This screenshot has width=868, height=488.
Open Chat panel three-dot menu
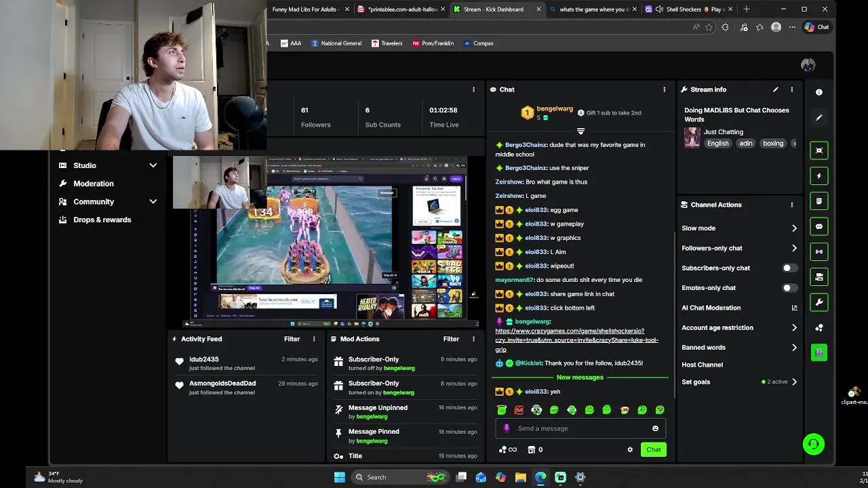(664, 89)
